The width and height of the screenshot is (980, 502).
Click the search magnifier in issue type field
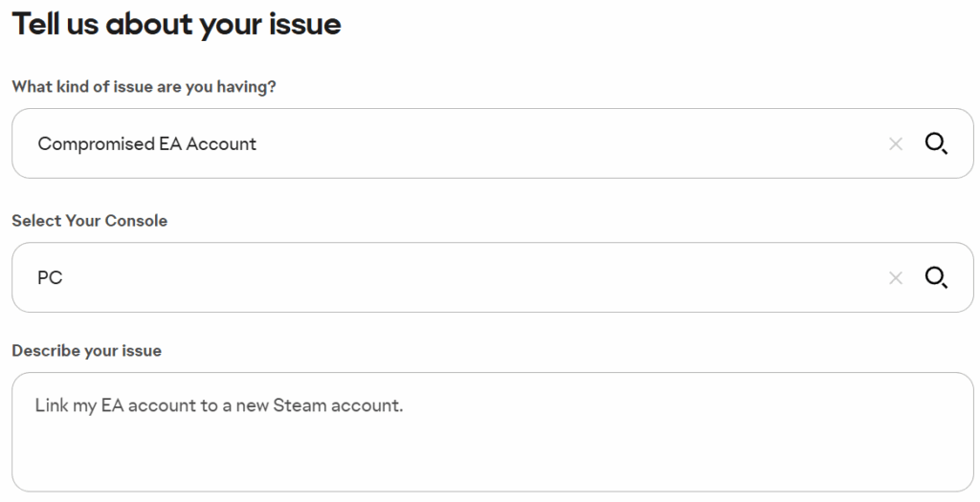(936, 143)
